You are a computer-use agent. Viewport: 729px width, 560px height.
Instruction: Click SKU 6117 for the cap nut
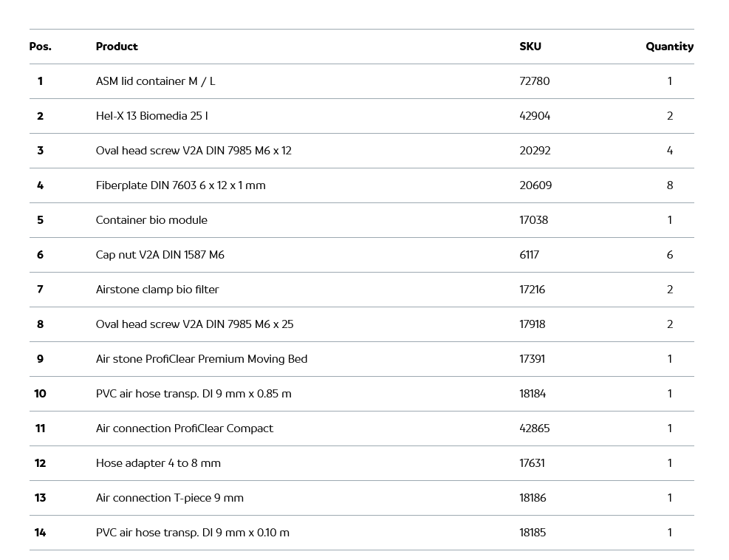529,255
